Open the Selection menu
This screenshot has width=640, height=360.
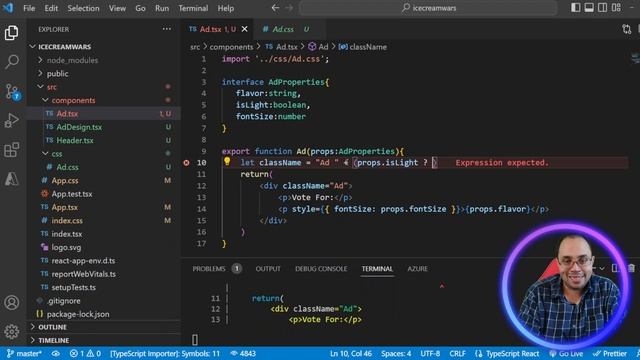(83, 8)
